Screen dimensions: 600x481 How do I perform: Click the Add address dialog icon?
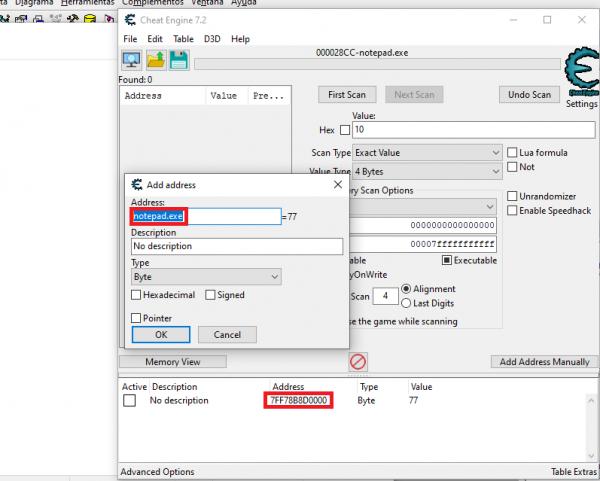click(136, 185)
